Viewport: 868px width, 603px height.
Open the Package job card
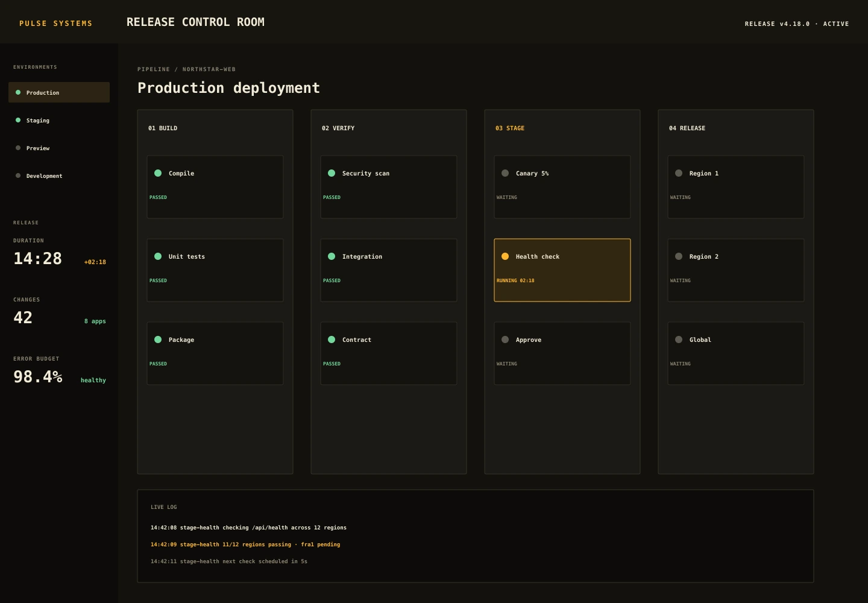point(215,353)
